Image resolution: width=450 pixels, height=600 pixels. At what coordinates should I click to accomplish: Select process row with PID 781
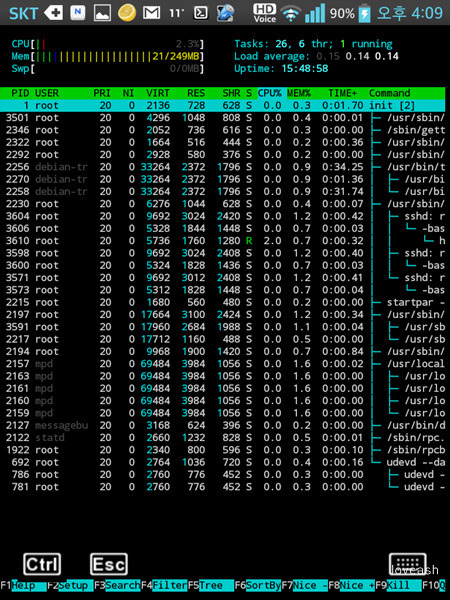point(223,487)
